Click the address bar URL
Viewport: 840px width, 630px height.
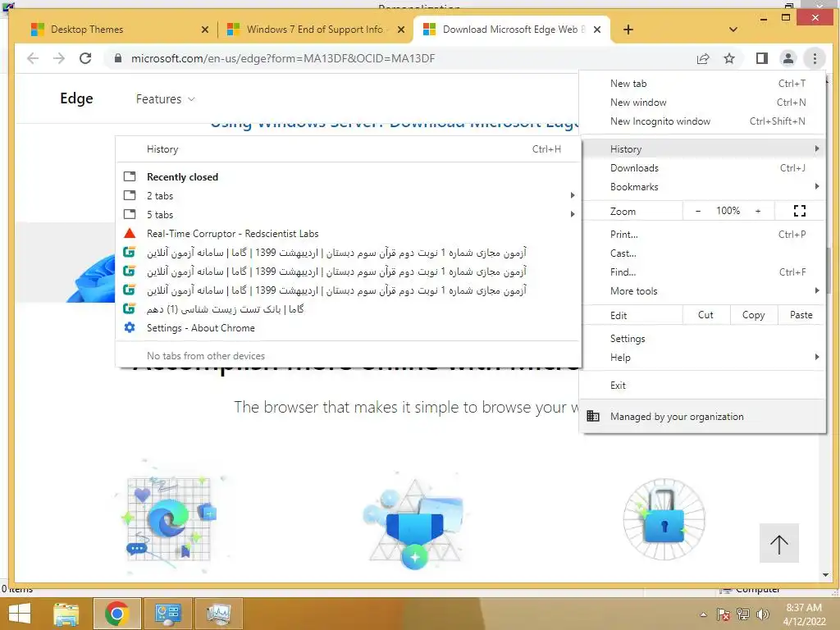click(283, 58)
